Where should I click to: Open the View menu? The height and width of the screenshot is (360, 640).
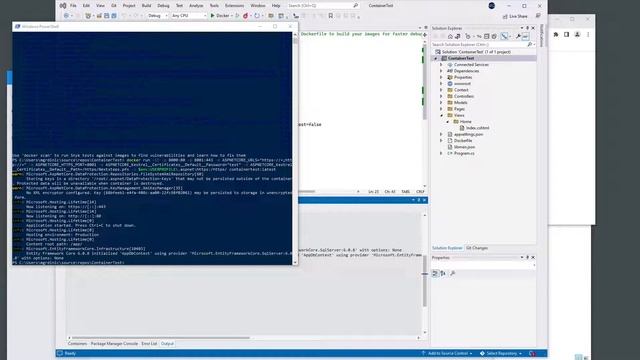pos(100,6)
